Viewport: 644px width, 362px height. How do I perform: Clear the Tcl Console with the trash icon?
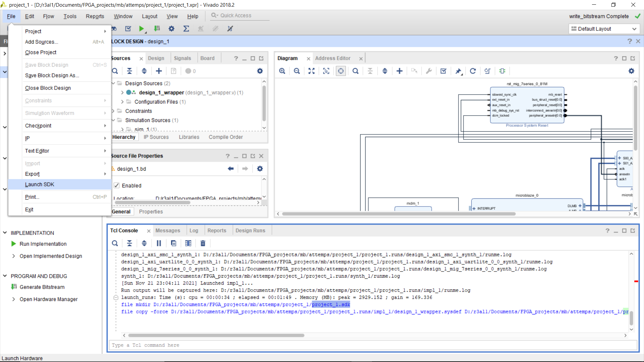tap(203, 243)
